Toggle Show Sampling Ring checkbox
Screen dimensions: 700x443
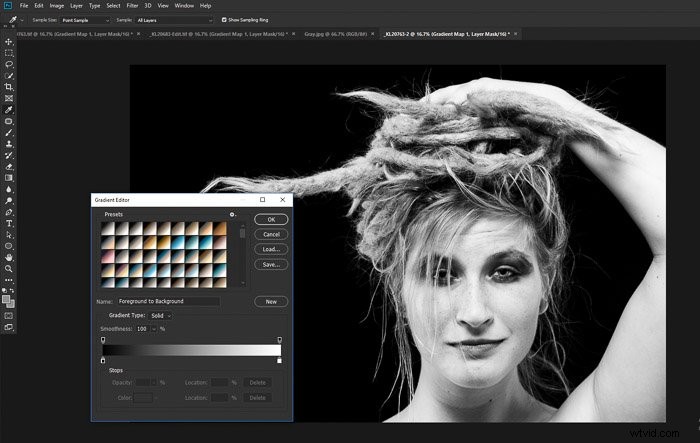(x=224, y=20)
